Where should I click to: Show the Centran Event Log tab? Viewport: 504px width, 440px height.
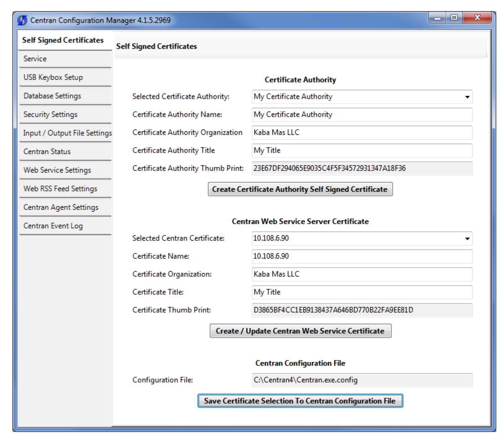[x=65, y=226]
